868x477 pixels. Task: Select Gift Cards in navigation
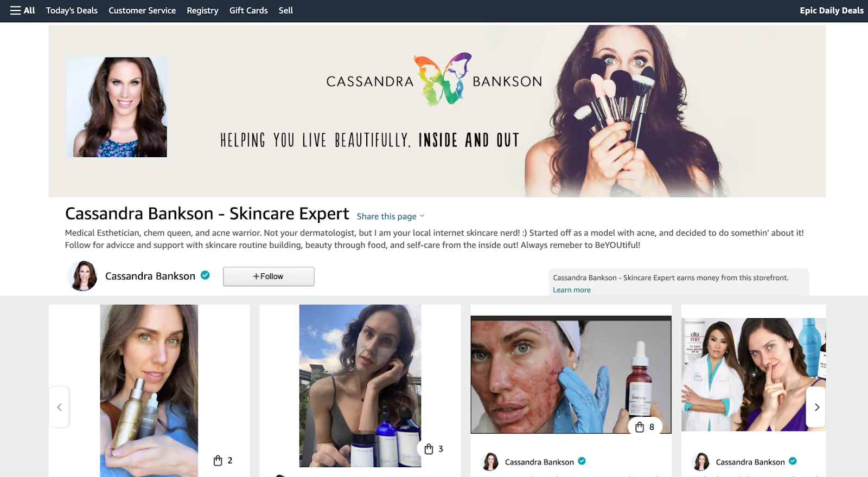point(248,10)
